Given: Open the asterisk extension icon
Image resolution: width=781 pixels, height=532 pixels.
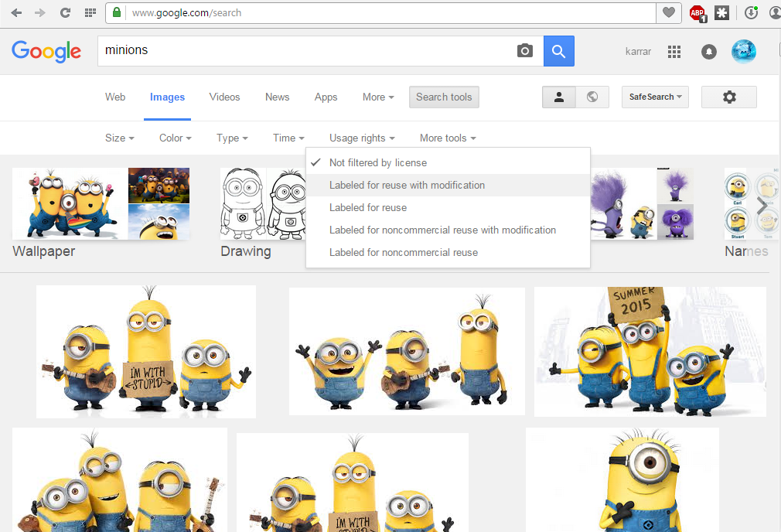Looking at the screenshot, I should [x=721, y=12].
